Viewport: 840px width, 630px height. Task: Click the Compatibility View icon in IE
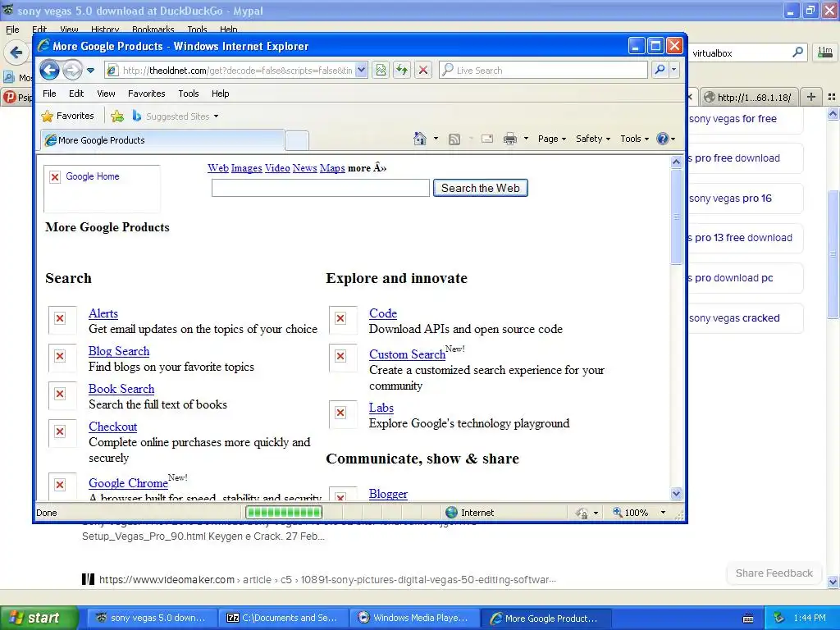pos(381,71)
